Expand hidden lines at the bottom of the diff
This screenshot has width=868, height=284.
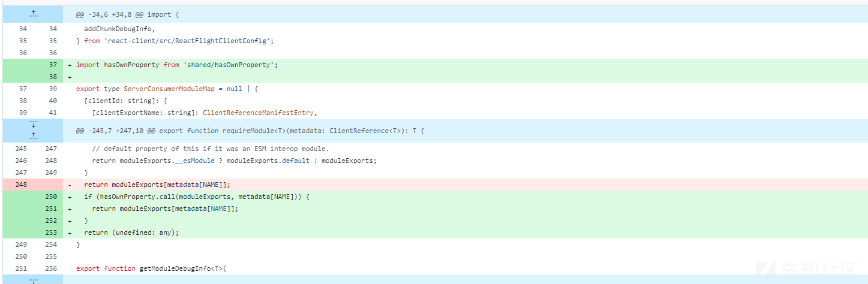34,280
